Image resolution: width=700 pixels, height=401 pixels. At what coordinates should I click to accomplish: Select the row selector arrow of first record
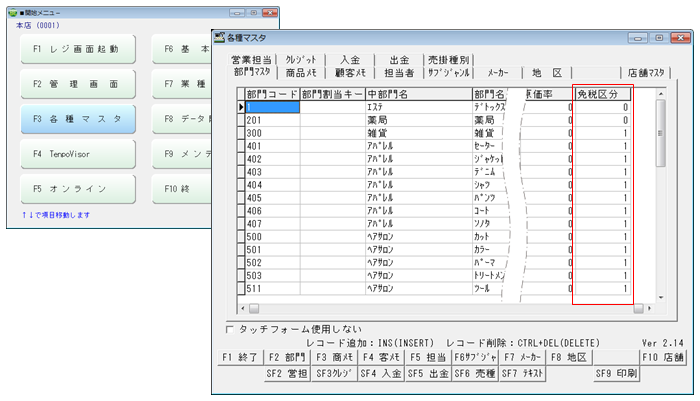(x=241, y=107)
